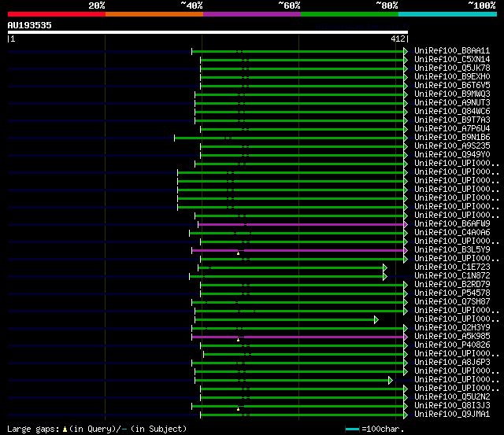Screen dimensions: 504x435
Task: Open the UniRef100_A7P6U4 entry
Action: pos(452,129)
